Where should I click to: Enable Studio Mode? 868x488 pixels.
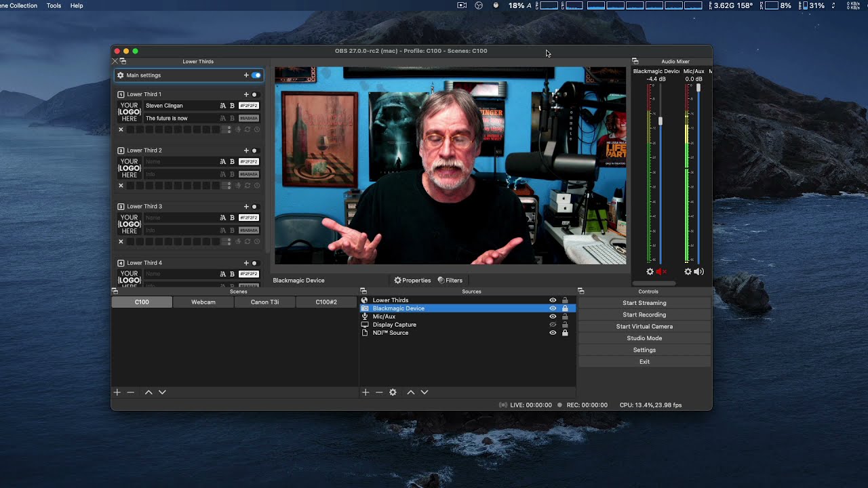(x=644, y=338)
